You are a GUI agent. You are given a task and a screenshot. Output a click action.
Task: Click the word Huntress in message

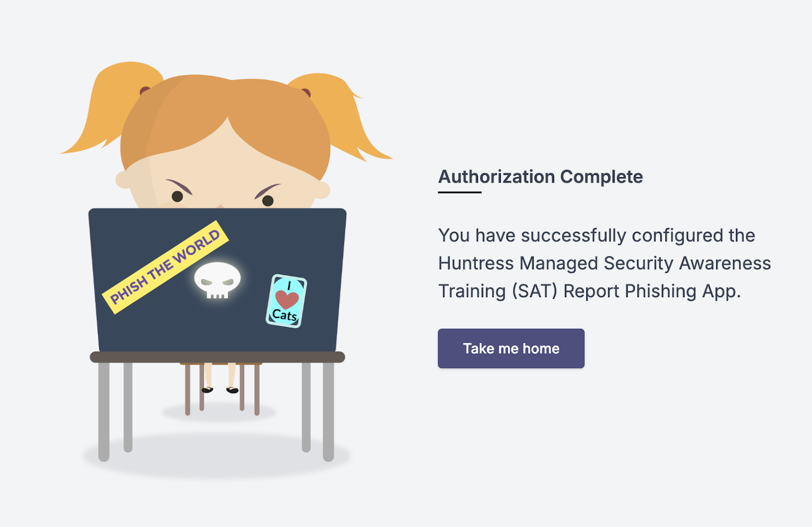coord(476,263)
